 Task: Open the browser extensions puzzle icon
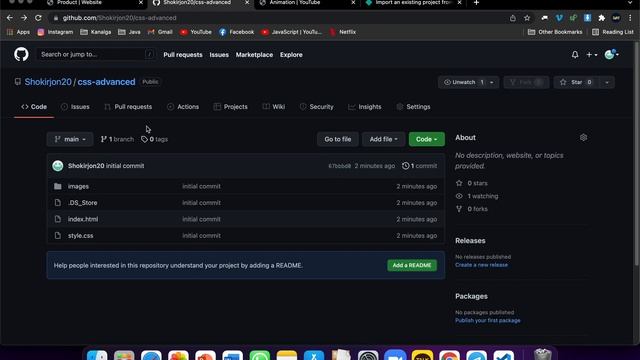(x=602, y=18)
